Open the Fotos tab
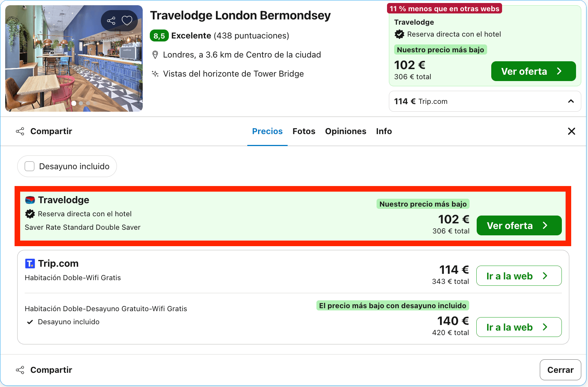Image resolution: width=588 pixels, height=387 pixels. point(304,131)
